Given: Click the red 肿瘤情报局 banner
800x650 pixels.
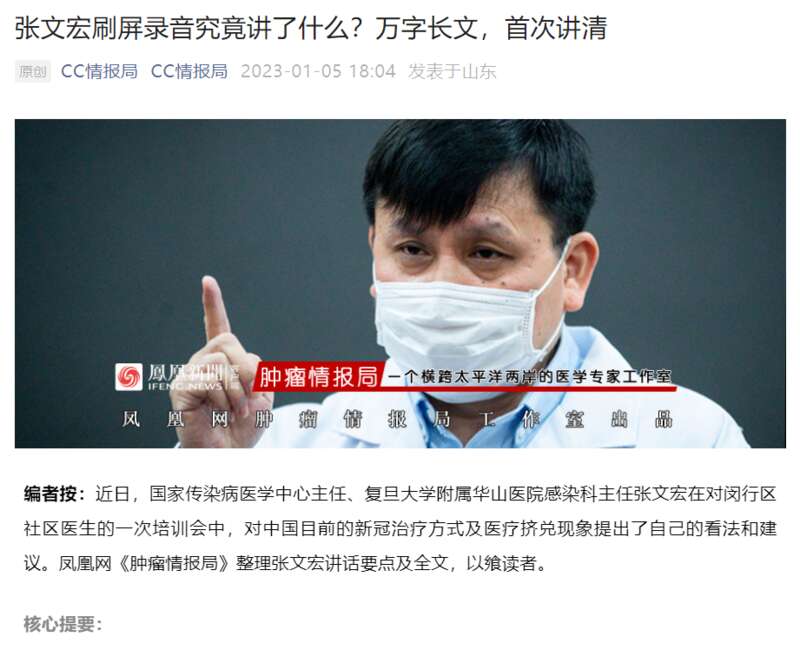Looking at the screenshot, I should (x=318, y=377).
